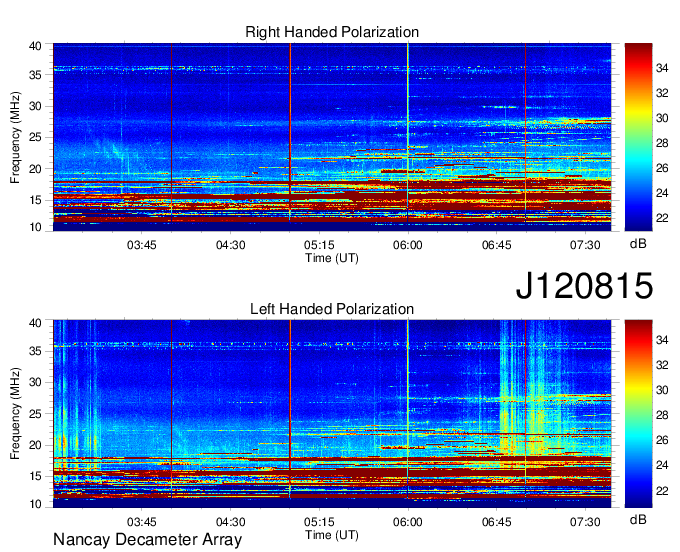This screenshot has height=552, width=680.
Task: Click '04:30' time tick on left-handed plot
Action: 231,522
